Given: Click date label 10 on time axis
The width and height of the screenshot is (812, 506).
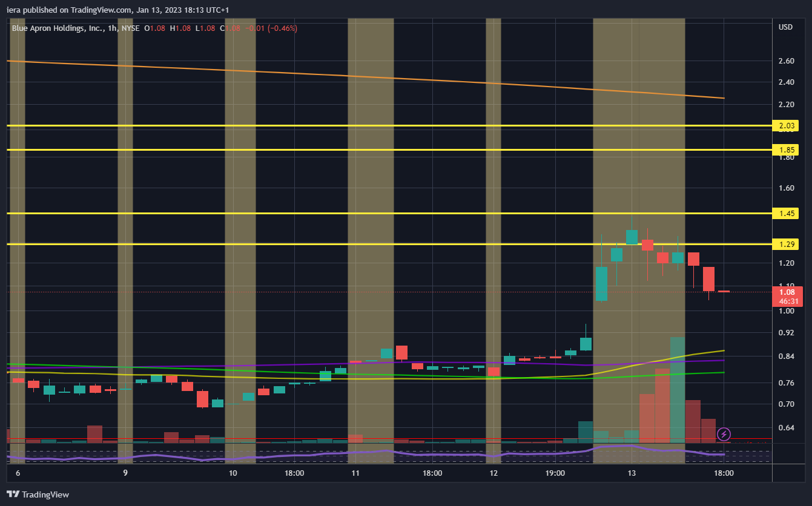Looking at the screenshot, I should [232, 473].
